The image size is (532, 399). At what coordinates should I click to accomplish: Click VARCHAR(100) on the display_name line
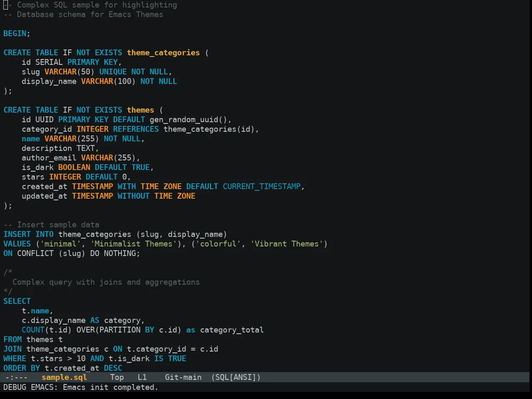coord(108,81)
